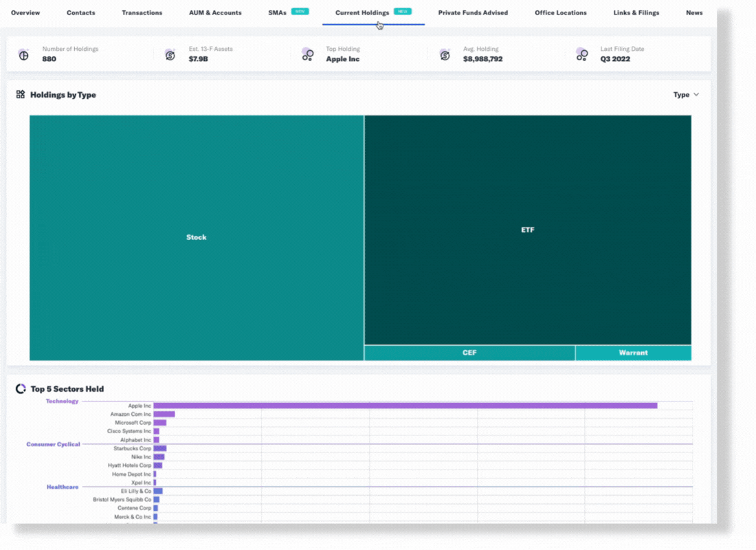Click the Apple Inc bar in chart

click(x=405, y=406)
